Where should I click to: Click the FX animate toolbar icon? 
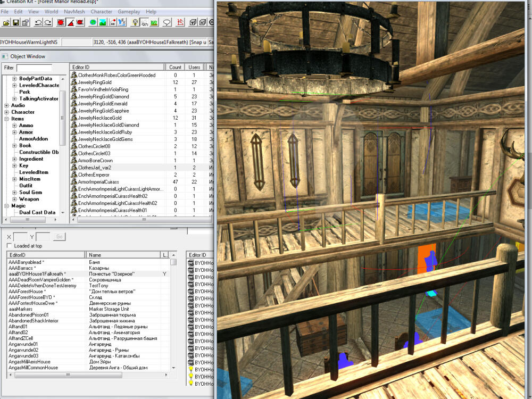[122, 23]
